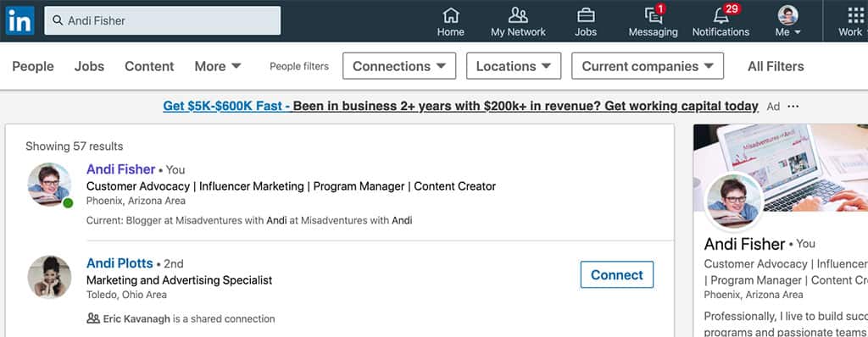Click the ad text 'Been in business 2+ years'

(x=526, y=106)
